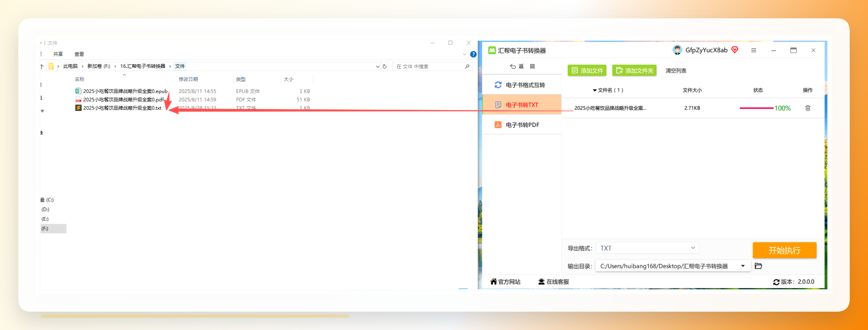The width and height of the screenshot is (868, 330).
Task: Switch to 电子书转PDF mode
Action: [522, 125]
